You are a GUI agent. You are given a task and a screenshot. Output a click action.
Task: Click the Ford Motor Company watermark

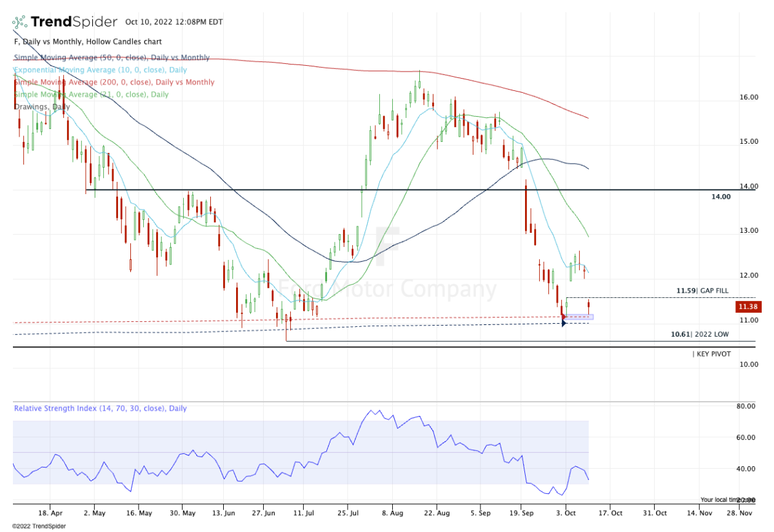point(387,289)
